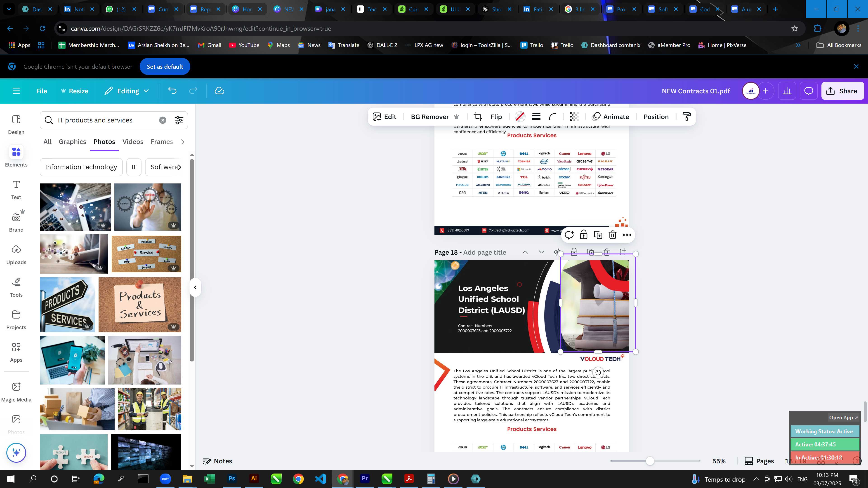Click the Flip button
The height and width of the screenshot is (488, 868).
click(x=496, y=117)
